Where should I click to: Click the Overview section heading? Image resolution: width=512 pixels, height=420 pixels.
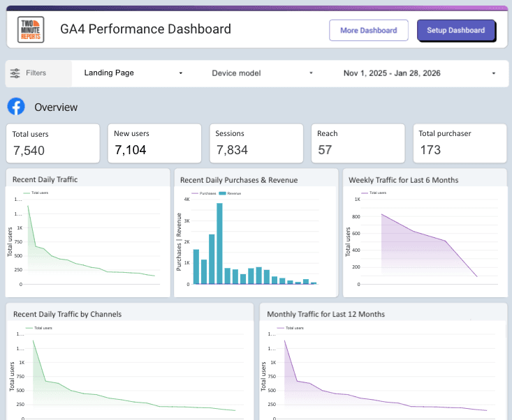pos(56,107)
